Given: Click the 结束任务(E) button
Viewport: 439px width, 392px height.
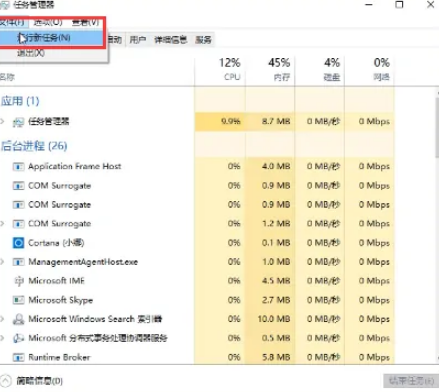Looking at the screenshot, I should (411, 380).
